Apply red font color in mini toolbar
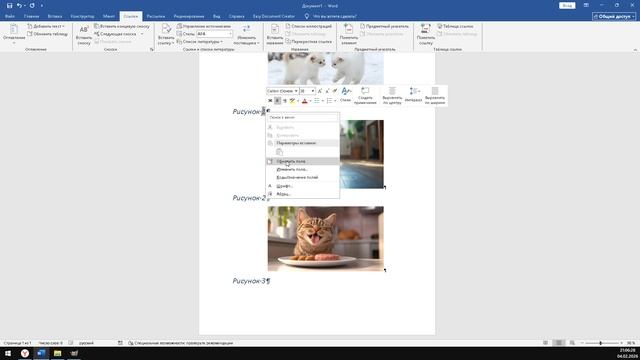Image resolution: width=640 pixels, height=360 pixels. pyautogui.click(x=304, y=101)
